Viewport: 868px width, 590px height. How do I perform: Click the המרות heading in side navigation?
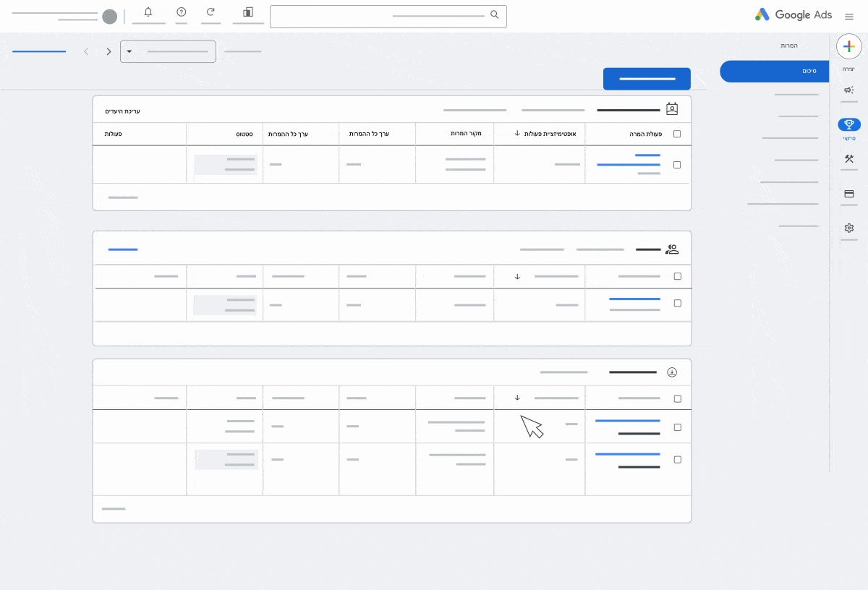(788, 46)
